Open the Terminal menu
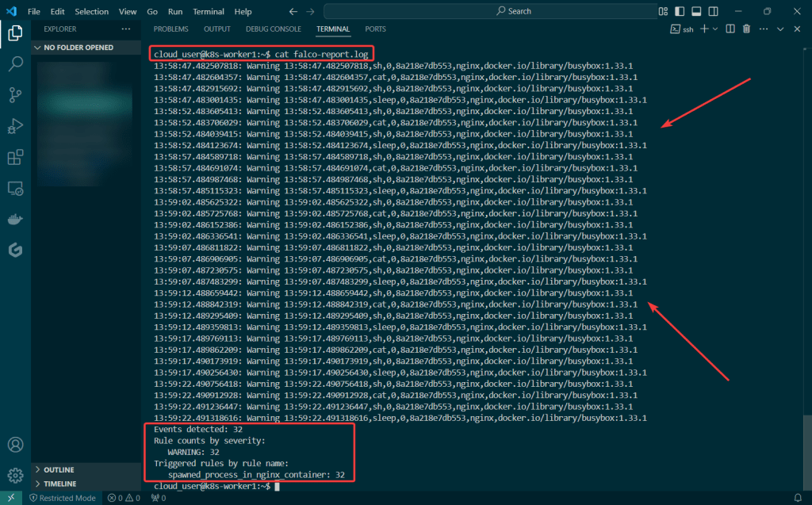The image size is (812, 505). 208,12
